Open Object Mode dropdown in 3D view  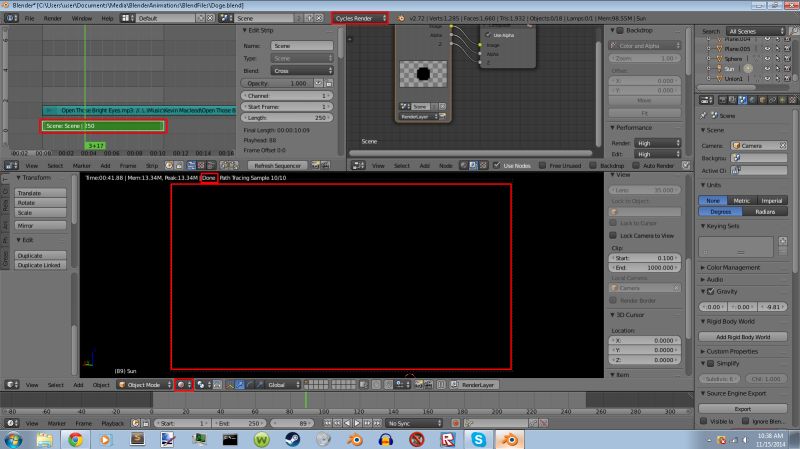pyautogui.click(x=144, y=385)
